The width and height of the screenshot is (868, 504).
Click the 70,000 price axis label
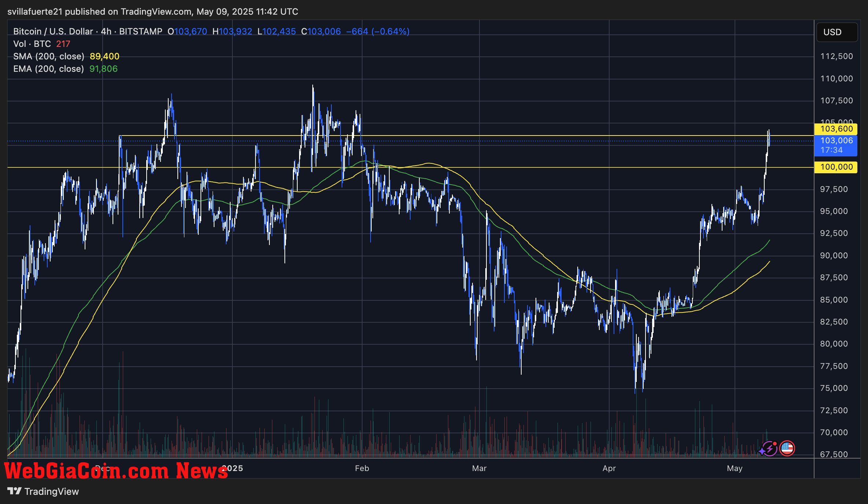pos(834,433)
